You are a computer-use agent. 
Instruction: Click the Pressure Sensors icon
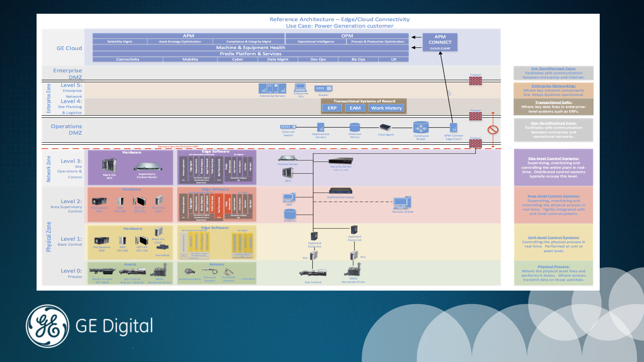pyautogui.click(x=210, y=271)
